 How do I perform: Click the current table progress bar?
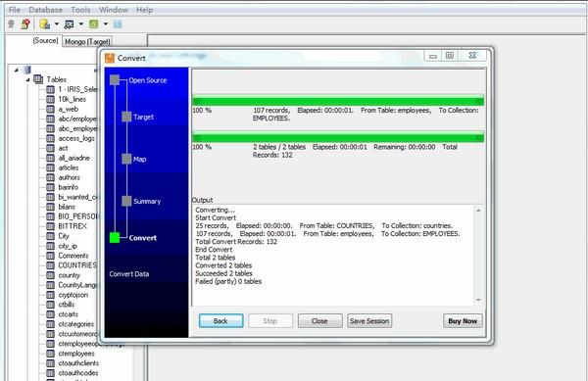[x=338, y=101]
